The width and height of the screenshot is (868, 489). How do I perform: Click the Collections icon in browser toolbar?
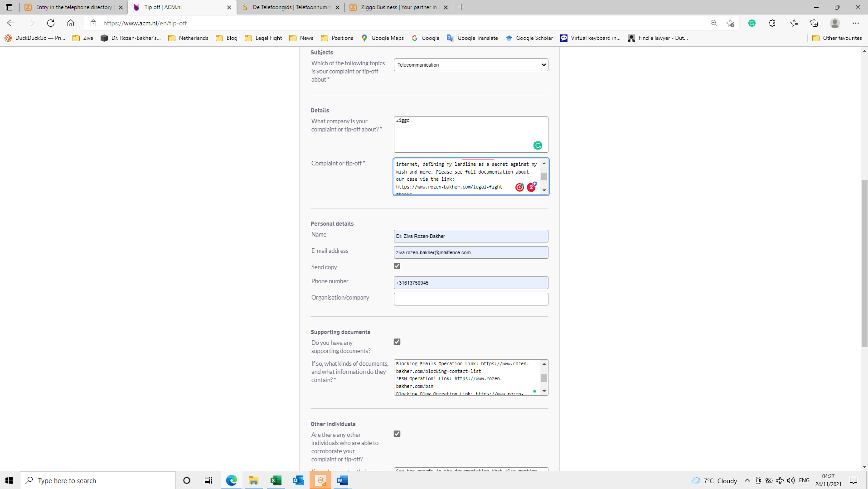pyautogui.click(x=815, y=23)
